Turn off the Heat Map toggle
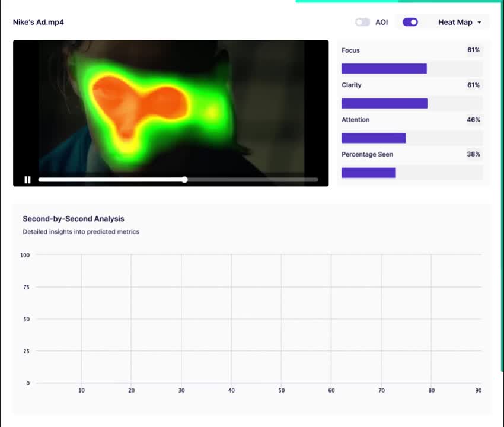Image resolution: width=504 pixels, height=427 pixels. 410,22
